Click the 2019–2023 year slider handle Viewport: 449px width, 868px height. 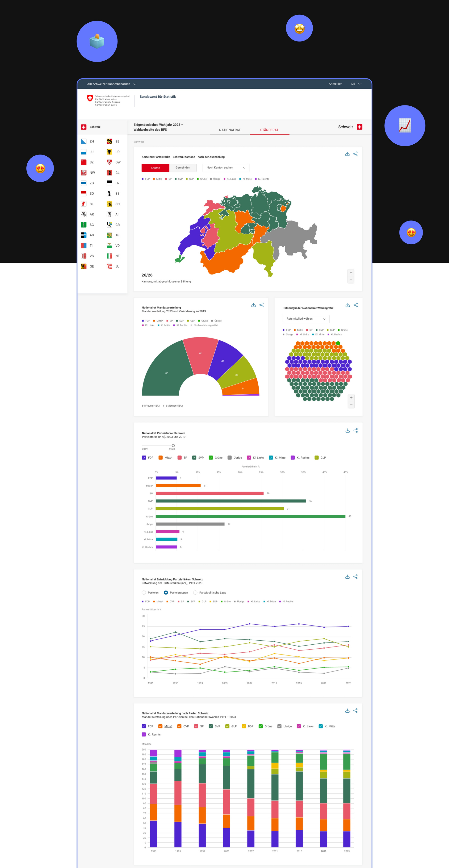point(173,446)
